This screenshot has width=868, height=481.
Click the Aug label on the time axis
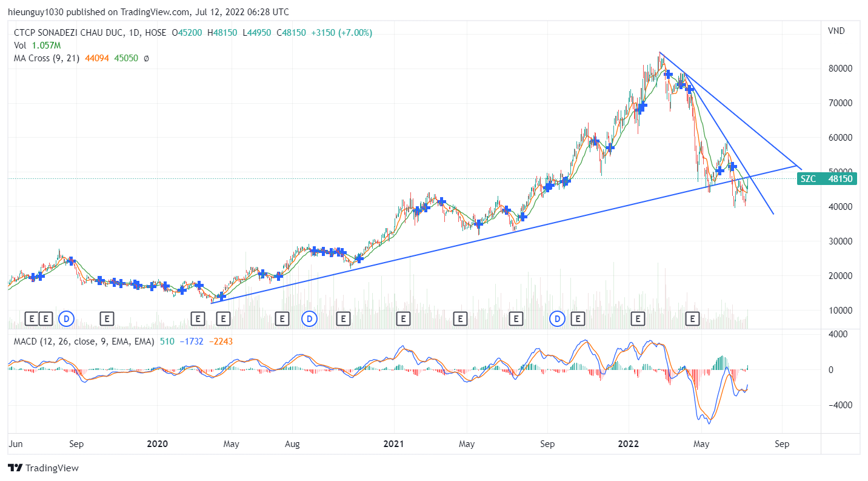pos(293,444)
